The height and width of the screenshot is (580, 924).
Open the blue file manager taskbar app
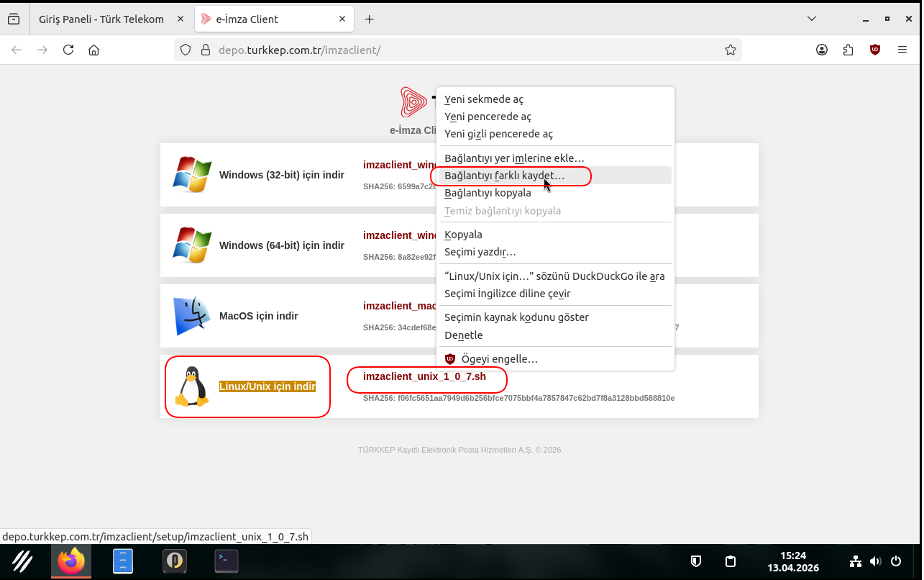click(123, 561)
